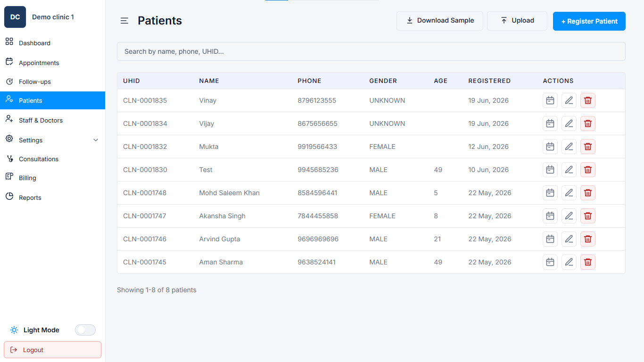Collapse sidebar with the hamburger menu icon
This screenshot has height=362, width=644.
tap(124, 21)
